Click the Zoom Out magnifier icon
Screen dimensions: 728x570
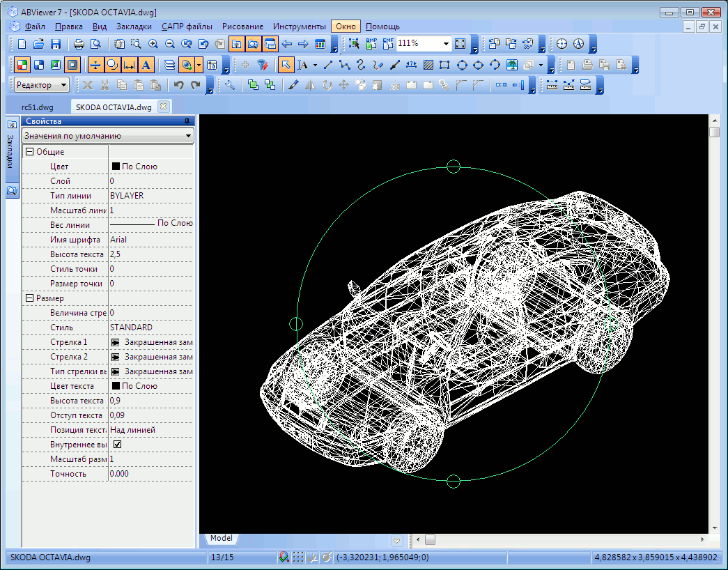[170, 44]
